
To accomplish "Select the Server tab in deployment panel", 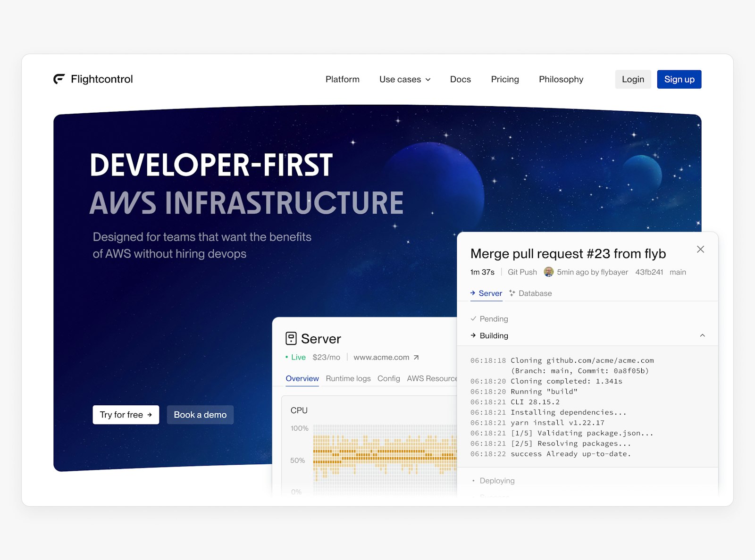I will 486,293.
